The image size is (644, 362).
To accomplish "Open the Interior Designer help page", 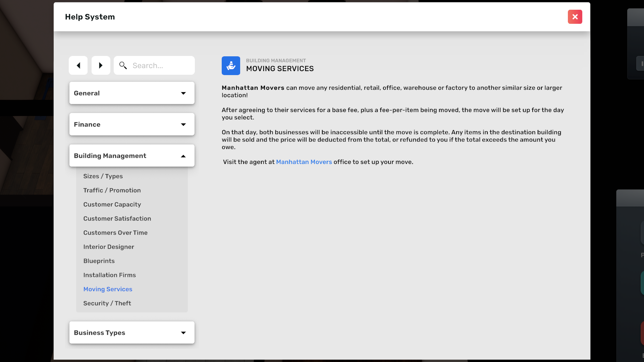I will (x=109, y=247).
